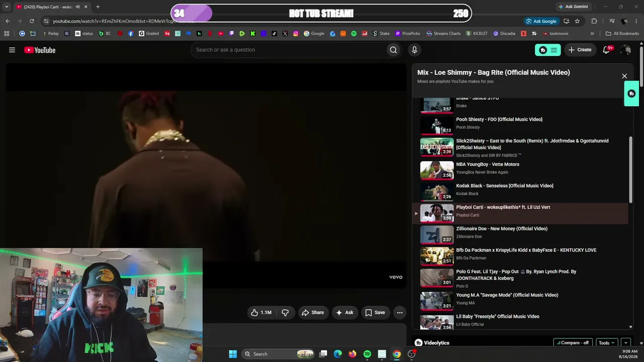644x362 pixels.
Task: Open the Videolytics Tools dropdown
Action: tap(606, 343)
